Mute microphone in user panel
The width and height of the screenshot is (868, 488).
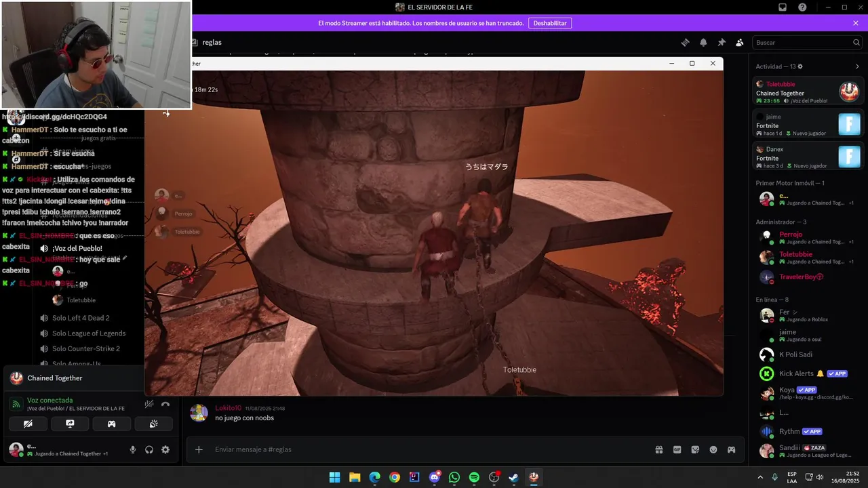click(133, 449)
